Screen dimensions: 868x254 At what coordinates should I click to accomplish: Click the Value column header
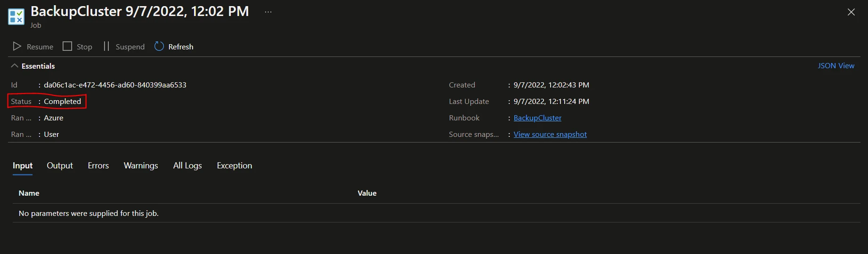pos(367,193)
